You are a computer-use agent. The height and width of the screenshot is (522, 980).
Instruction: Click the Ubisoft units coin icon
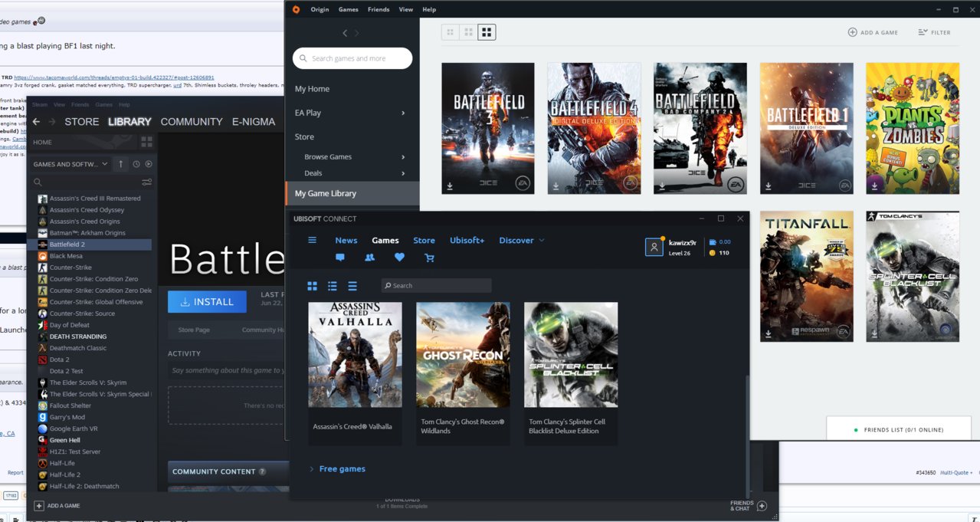(713, 253)
